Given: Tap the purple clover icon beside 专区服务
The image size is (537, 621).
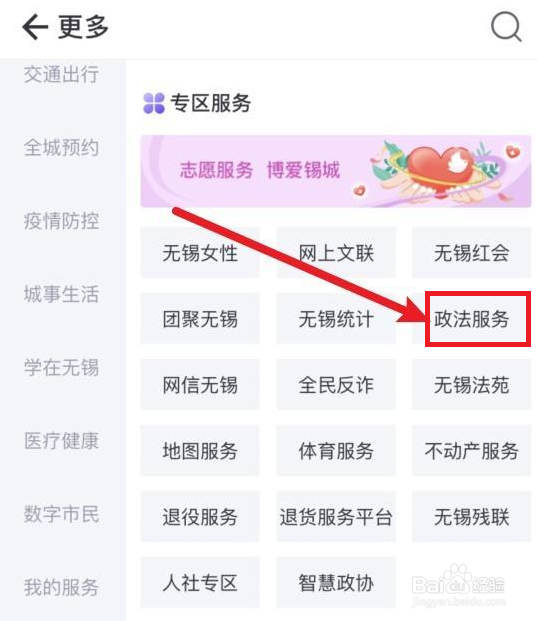Looking at the screenshot, I should coord(154,103).
